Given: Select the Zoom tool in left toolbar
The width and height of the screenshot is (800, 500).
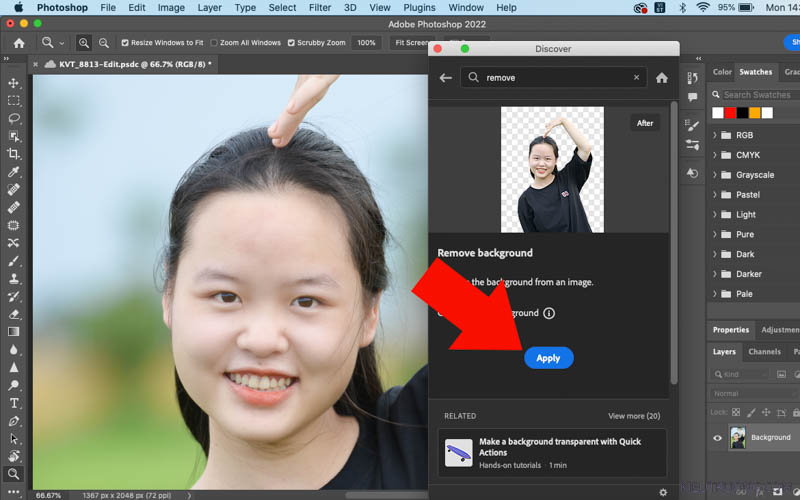Looking at the screenshot, I should click(14, 474).
